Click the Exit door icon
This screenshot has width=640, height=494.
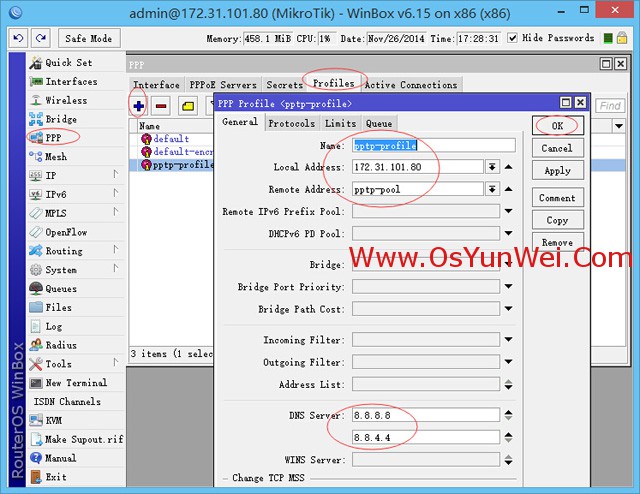[x=36, y=477]
